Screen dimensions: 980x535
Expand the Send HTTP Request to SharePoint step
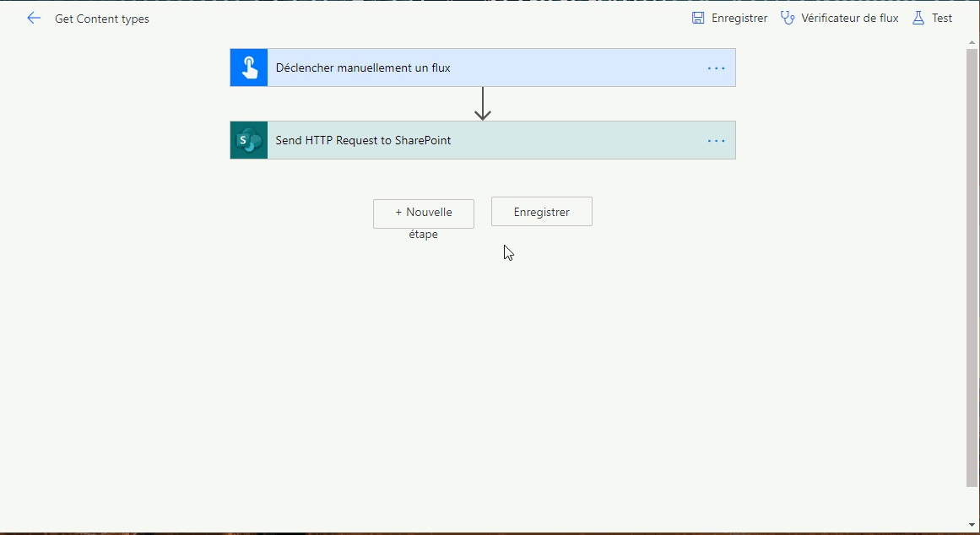483,140
